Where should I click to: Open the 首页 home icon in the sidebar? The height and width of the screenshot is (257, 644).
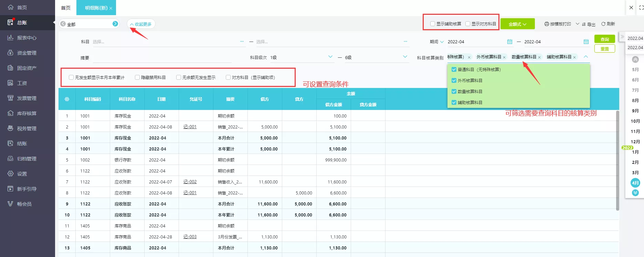pyautogui.click(x=10, y=7)
